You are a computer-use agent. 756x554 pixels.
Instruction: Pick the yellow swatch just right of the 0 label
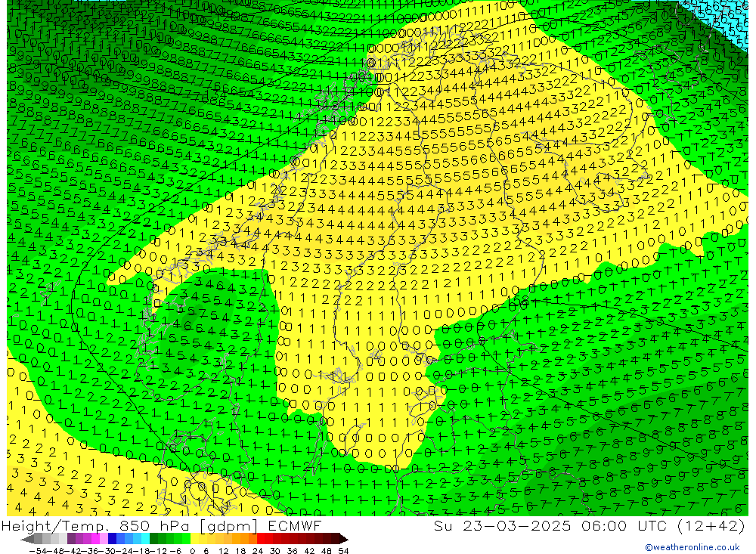tap(195, 539)
